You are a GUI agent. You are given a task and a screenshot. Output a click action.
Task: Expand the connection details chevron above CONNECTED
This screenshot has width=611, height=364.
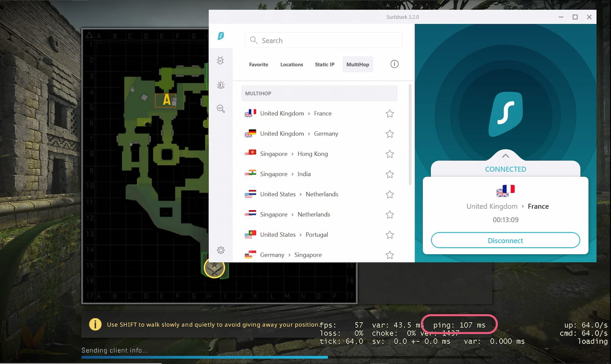[x=506, y=156]
